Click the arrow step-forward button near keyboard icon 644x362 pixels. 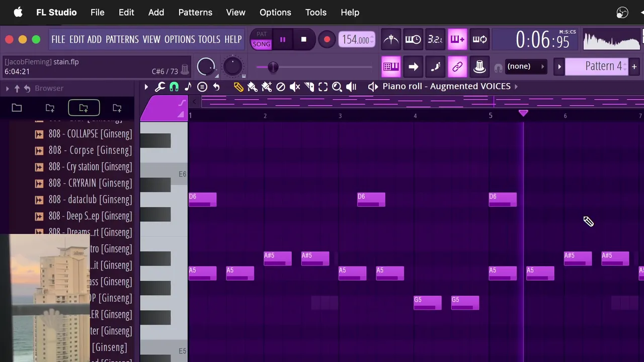point(413,66)
